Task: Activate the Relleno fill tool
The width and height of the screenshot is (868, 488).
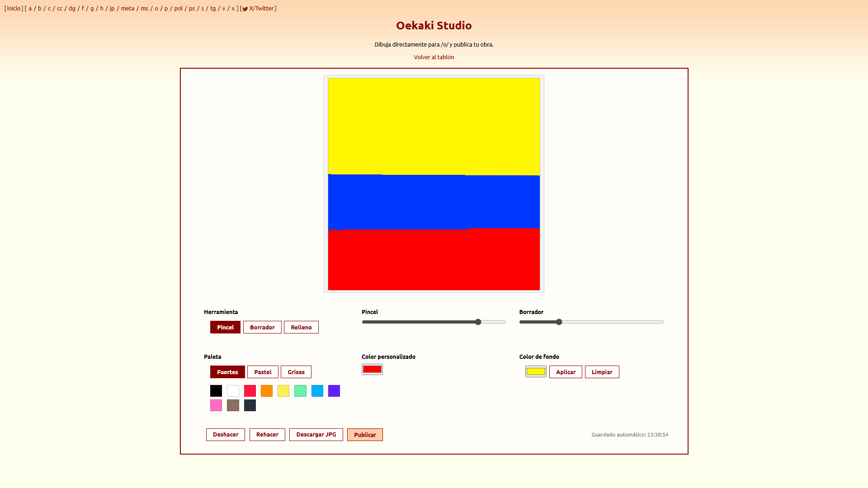Action: click(x=301, y=327)
